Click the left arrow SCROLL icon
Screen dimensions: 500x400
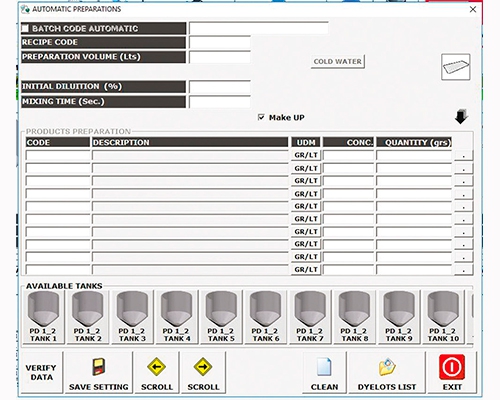point(157,367)
